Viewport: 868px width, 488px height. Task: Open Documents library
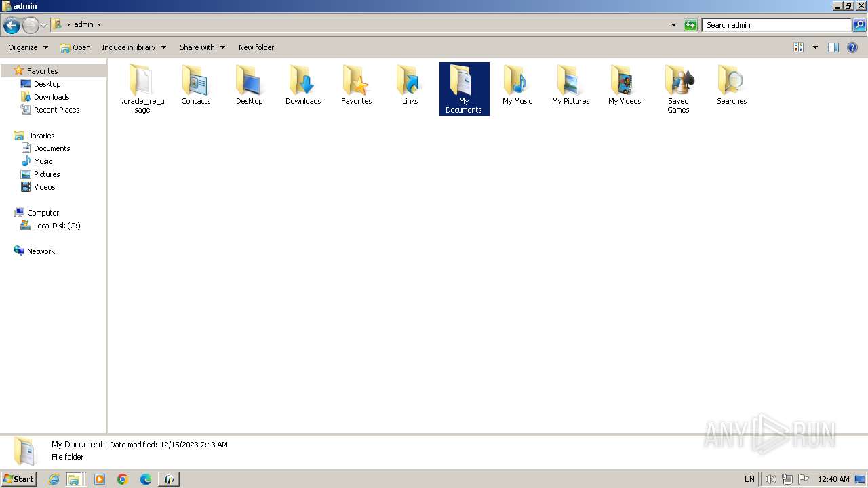52,148
